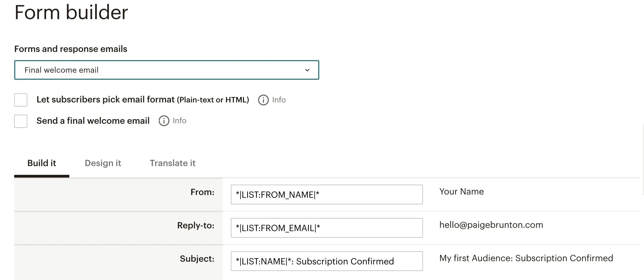Click the info icon beside "Send a final welcome email"
The image size is (644, 280).
[163, 121]
